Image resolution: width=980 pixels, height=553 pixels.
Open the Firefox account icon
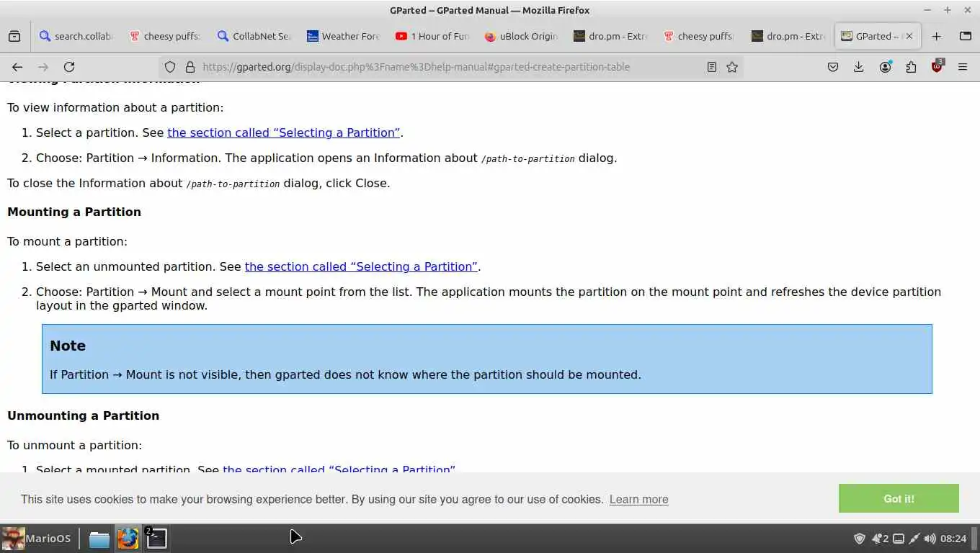[886, 67]
